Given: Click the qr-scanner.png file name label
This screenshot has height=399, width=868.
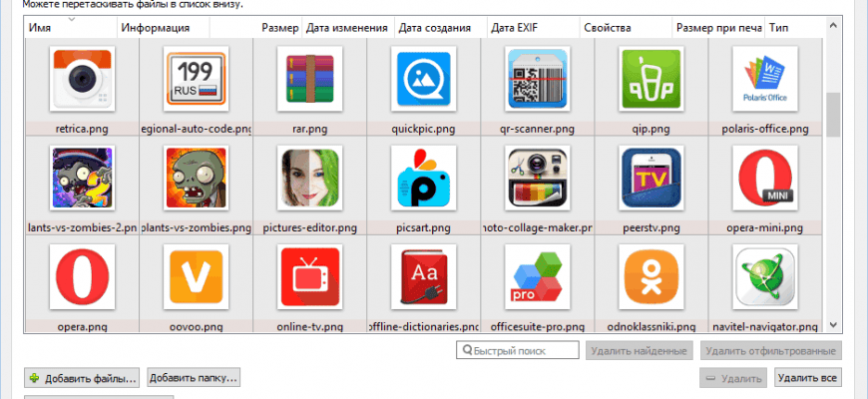Looking at the screenshot, I should point(538,130).
